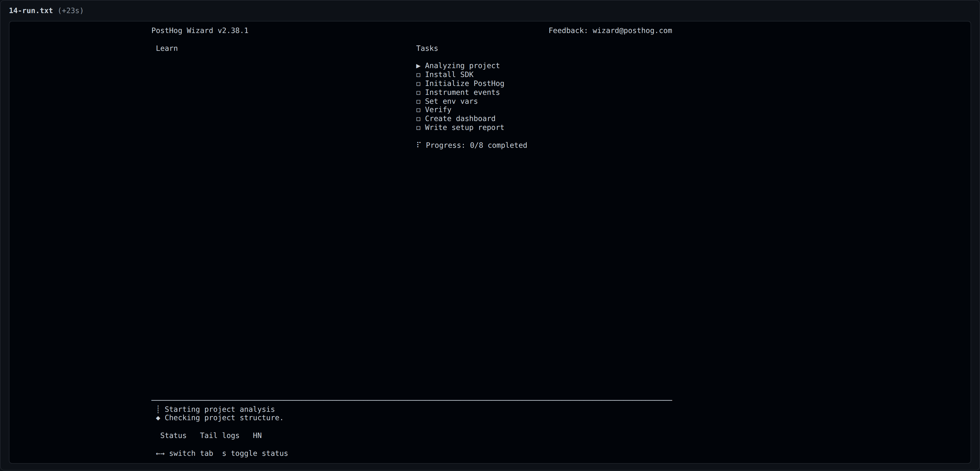
Task: Click the 'Create dashboard' task text
Action: pyautogui.click(x=460, y=119)
